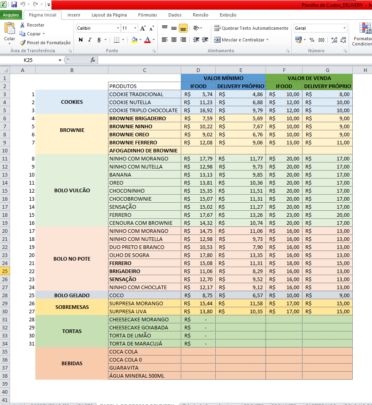Align text to top of cell
This screenshot has height=405, width=372.
pos(165,28)
